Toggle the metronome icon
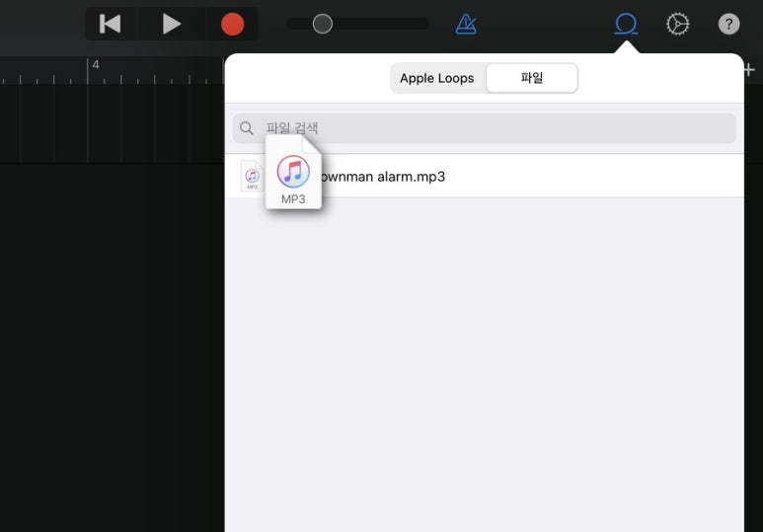 [x=466, y=24]
